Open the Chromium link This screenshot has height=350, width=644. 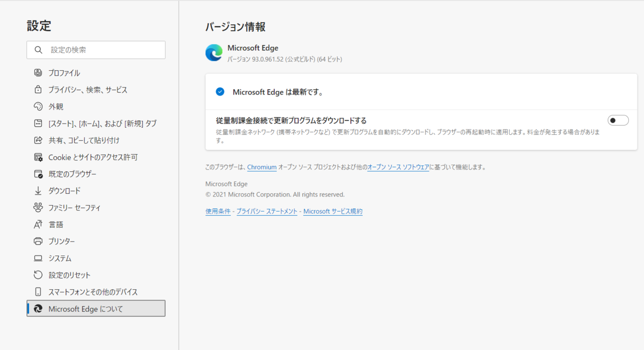(x=262, y=167)
